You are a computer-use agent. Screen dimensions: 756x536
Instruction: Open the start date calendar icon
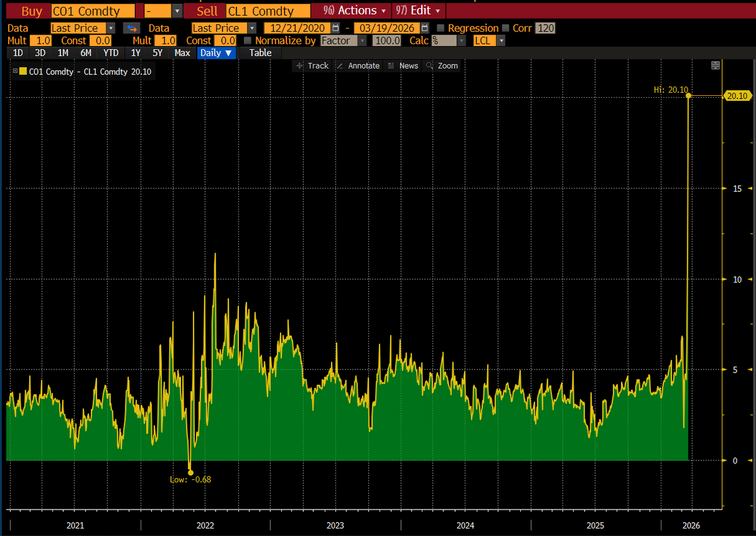point(335,28)
